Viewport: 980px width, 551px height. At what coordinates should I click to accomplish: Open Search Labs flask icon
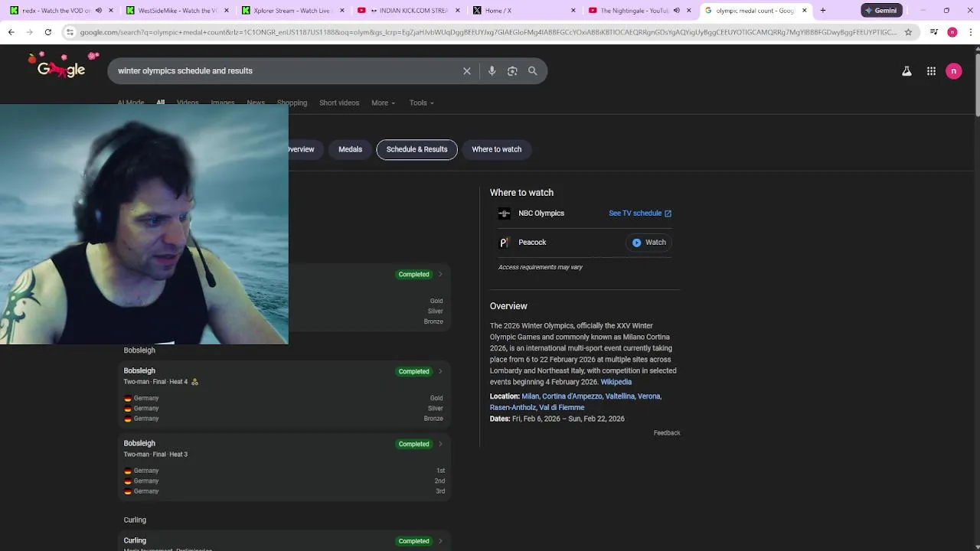[x=906, y=71]
